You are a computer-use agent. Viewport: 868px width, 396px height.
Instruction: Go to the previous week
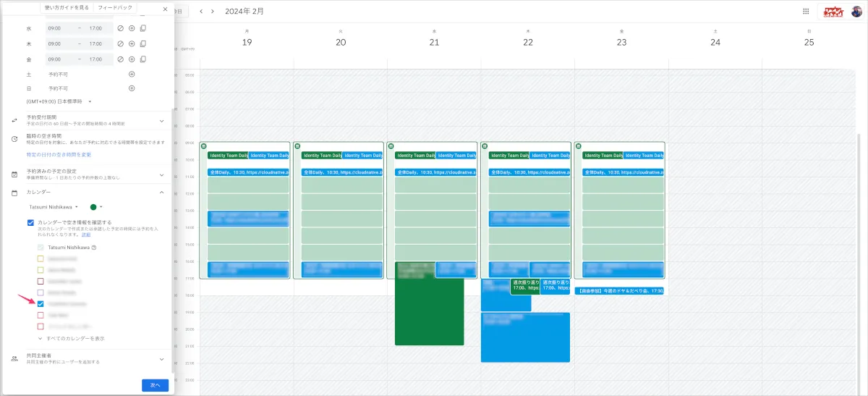pos(201,12)
